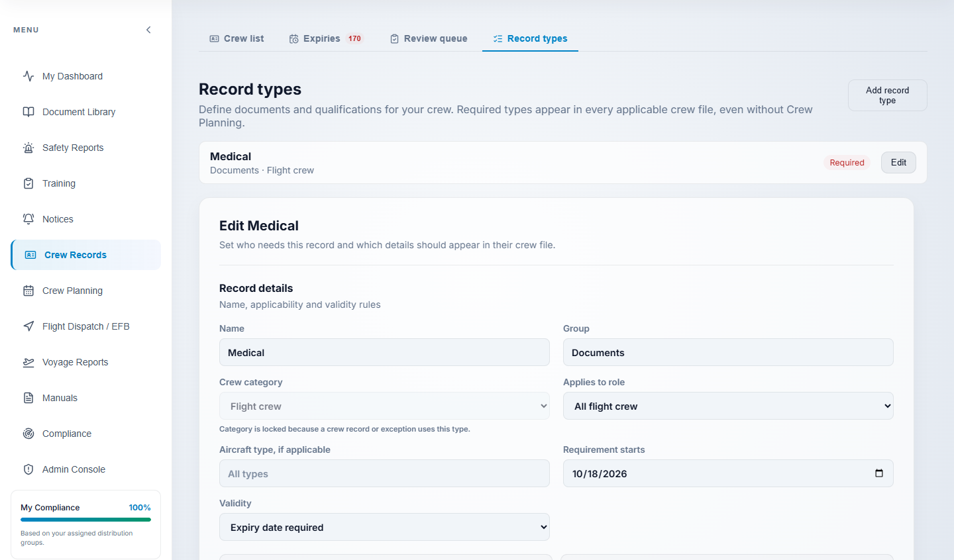Switch to the Expiries tab

[x=326, y=38]
